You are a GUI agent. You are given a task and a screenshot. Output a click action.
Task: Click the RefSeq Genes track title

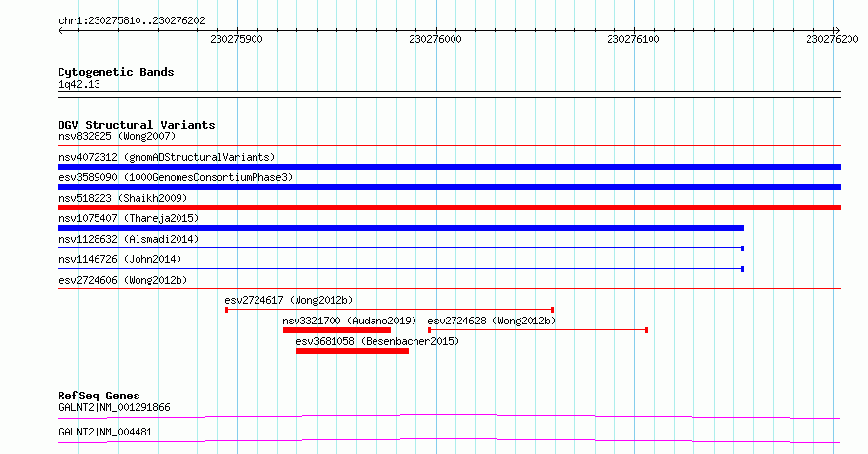pyautogui.click(x=99, y=396)
